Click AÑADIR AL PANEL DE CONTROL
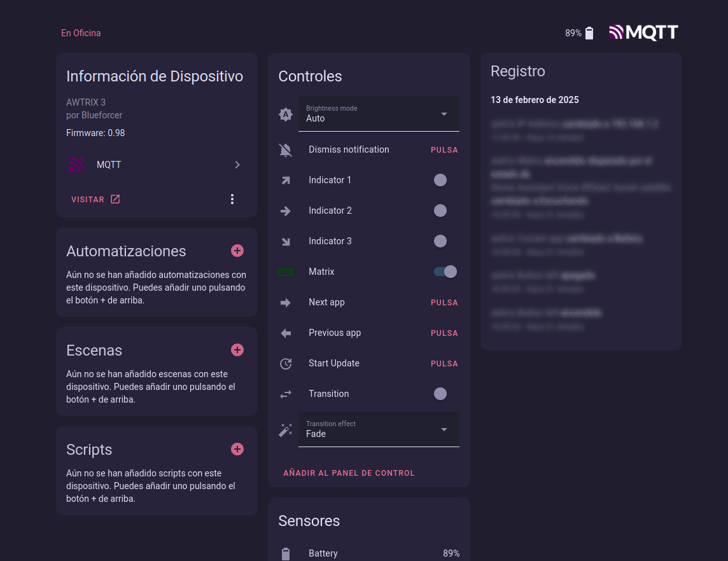The height and width of the screenshot is (561, 728). [349, 473]
